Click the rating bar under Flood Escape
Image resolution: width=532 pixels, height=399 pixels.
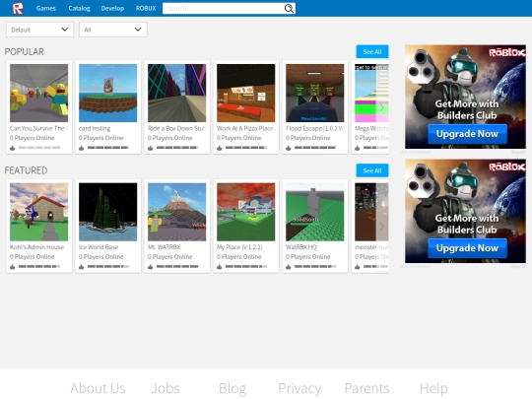[315, 148]
